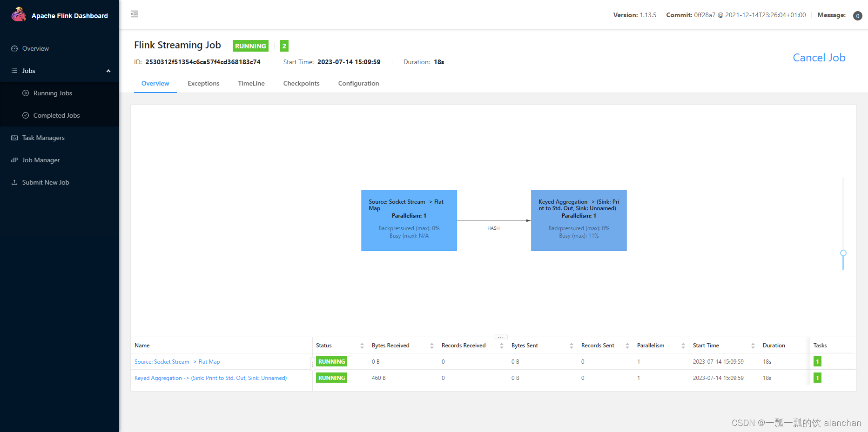The height and width of the screenshot is (432, 868).
Task: Switch to the job Overview tab
Action: point(155,83)
